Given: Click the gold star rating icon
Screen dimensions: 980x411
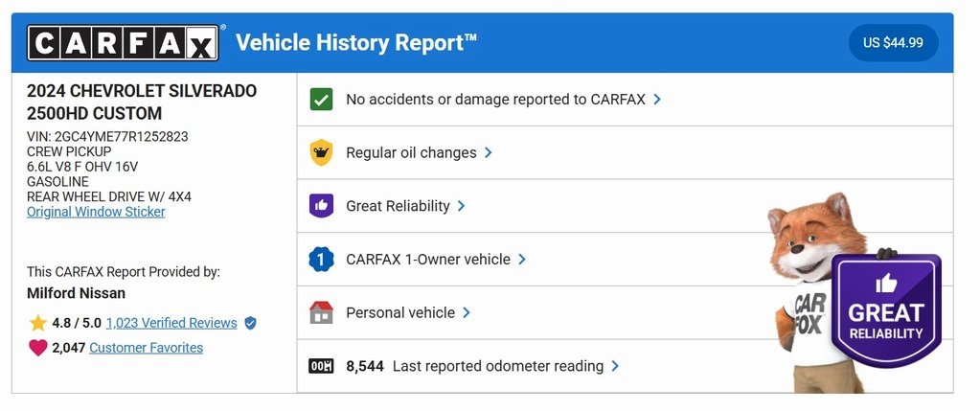Looking at the screenshot, I should 37,323.
